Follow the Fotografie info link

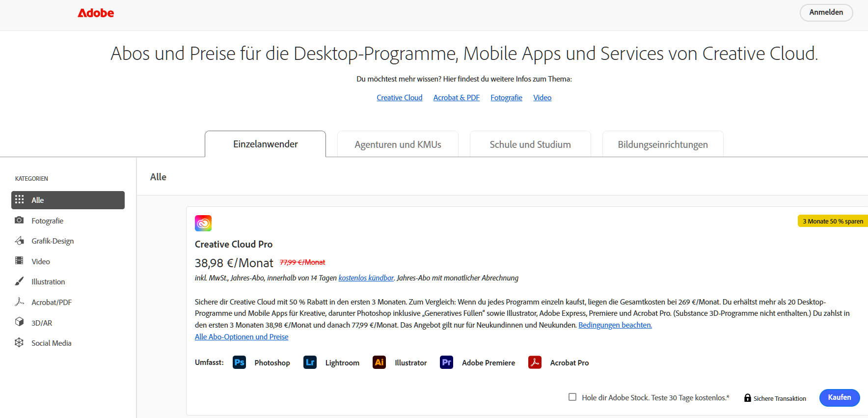[507, 98]
